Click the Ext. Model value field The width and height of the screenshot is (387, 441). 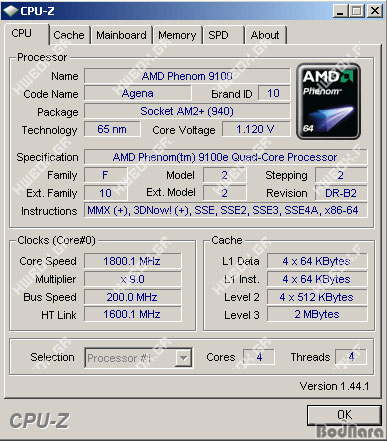[x=225, y=193]
